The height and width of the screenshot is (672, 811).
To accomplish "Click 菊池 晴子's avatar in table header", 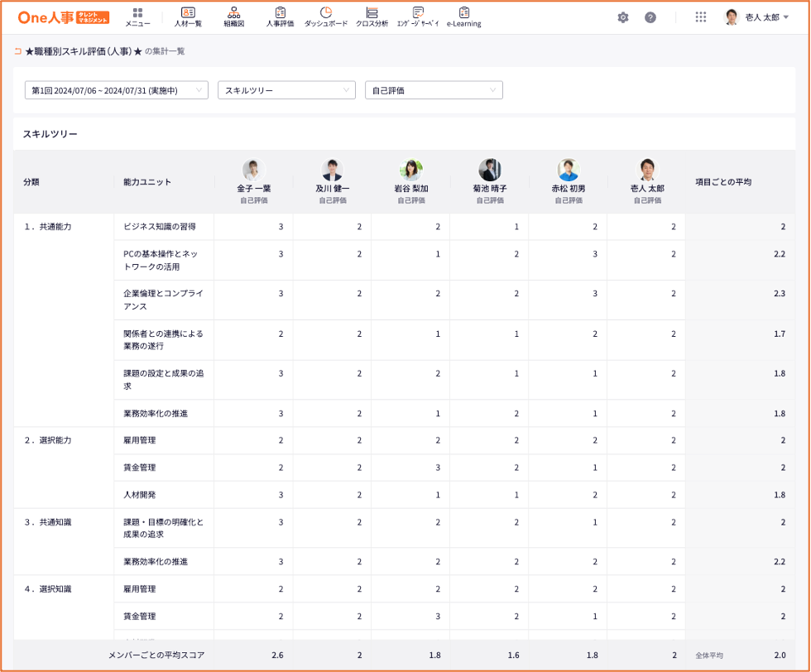I will 490,170.
